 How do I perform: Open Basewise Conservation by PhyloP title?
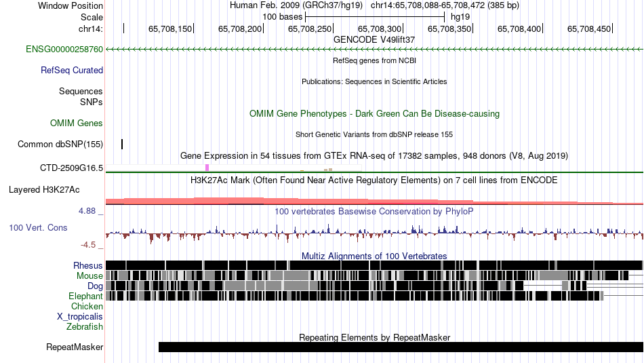point(374,211)
